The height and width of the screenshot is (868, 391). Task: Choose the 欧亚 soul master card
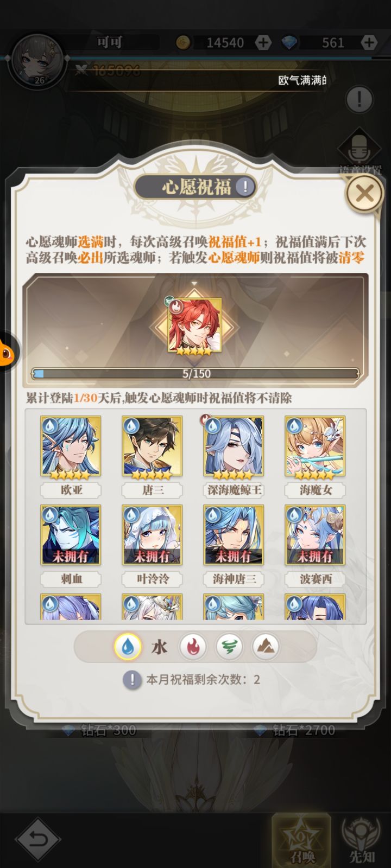click(71, 457)
